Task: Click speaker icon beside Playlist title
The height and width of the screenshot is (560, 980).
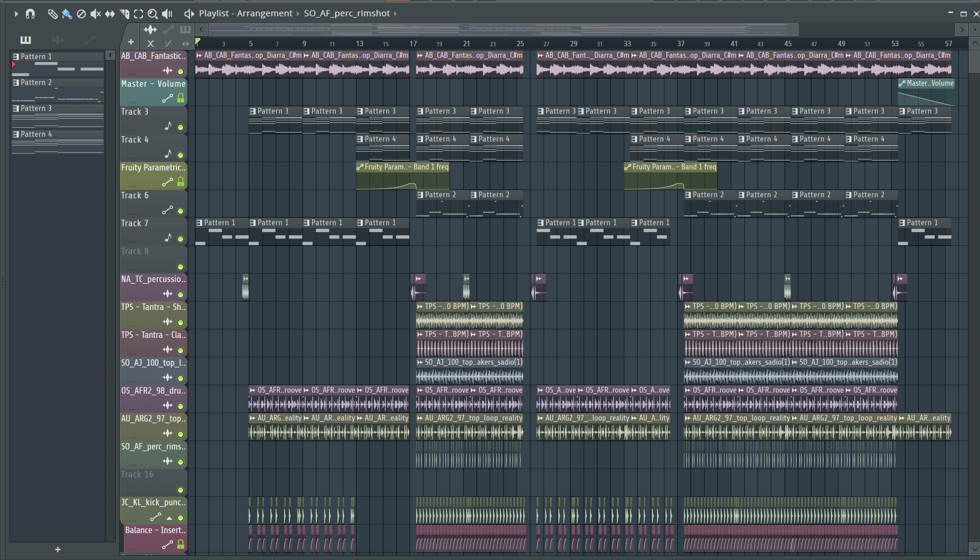Action: coord(189,14)
